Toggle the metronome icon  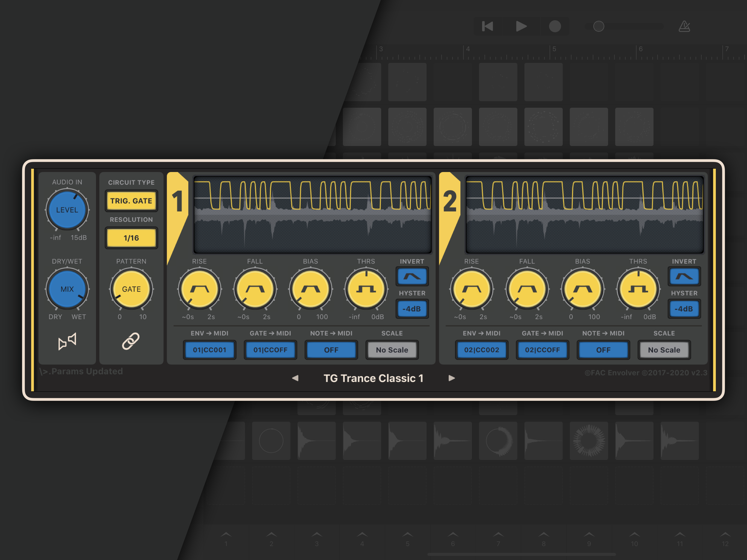[684, 26]
